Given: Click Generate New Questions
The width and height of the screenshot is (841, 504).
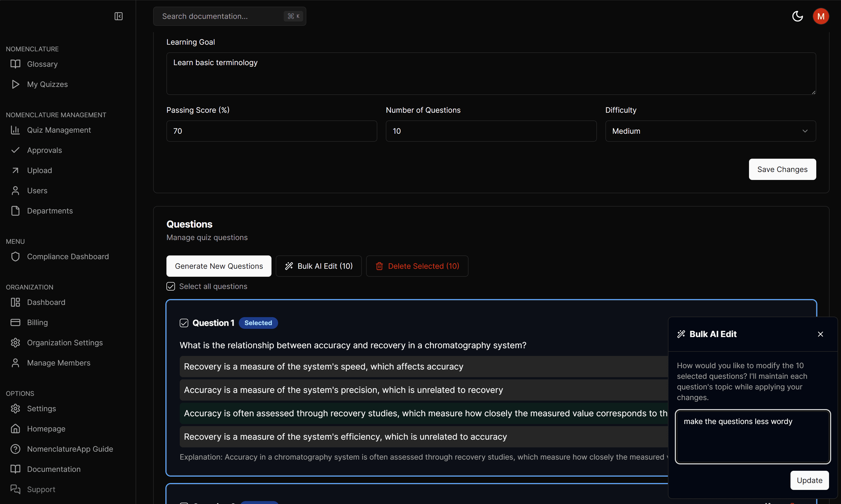Looking at the screenshot, I should 218,266.
